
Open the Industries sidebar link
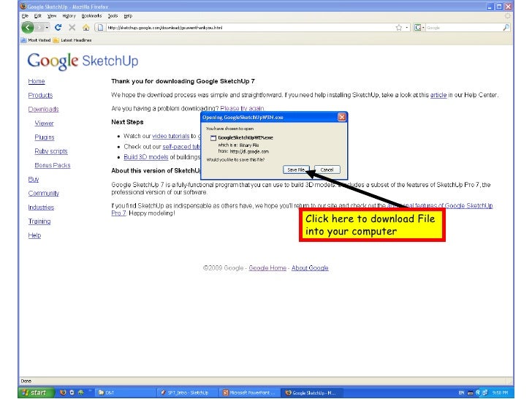pos(41,208)
